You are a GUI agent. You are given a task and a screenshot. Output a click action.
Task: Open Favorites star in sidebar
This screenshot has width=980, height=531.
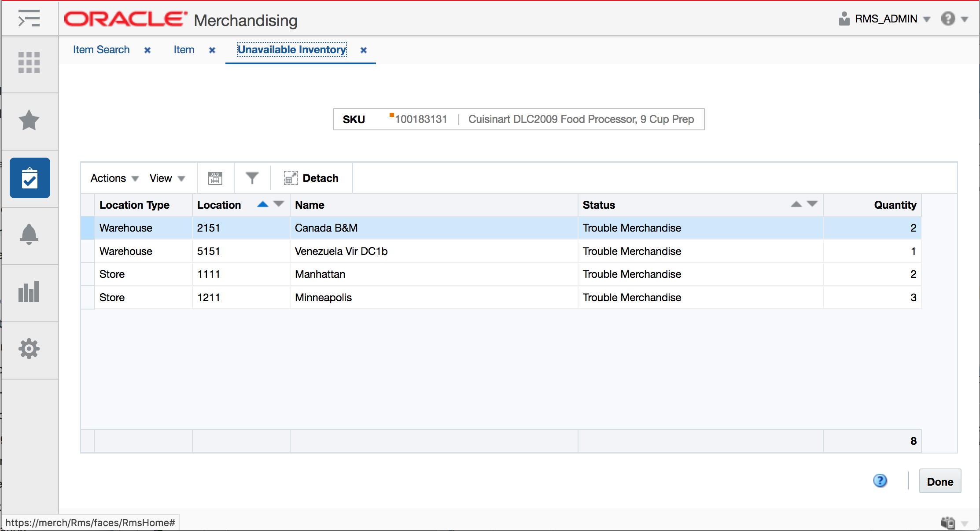[29, 120]
